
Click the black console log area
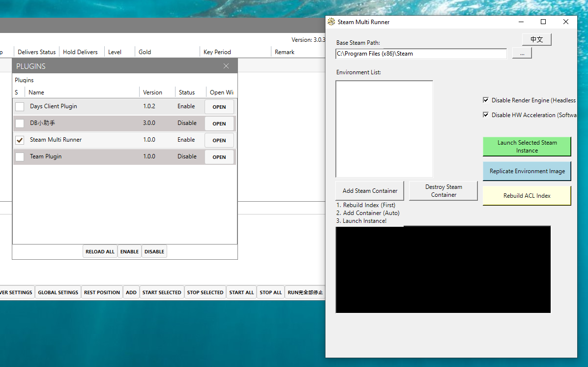coord(443,270)
